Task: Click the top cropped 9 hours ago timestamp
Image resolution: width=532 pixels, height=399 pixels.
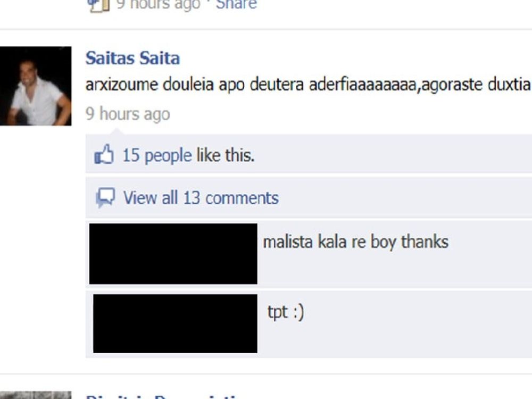Action: pyautogui.click(x=158, y=5)
